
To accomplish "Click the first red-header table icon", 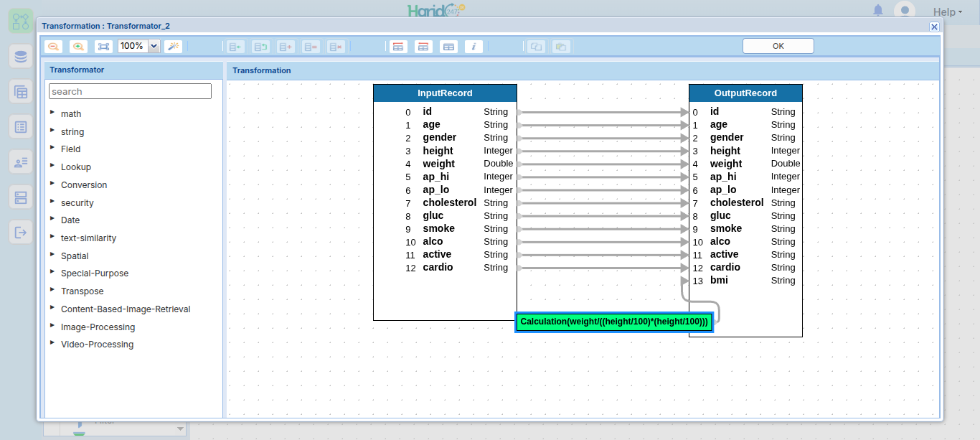I will coord(398,47).
